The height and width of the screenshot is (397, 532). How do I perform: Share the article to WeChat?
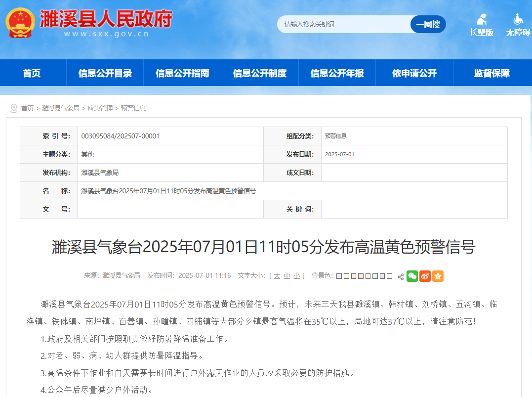coord(412,276)
